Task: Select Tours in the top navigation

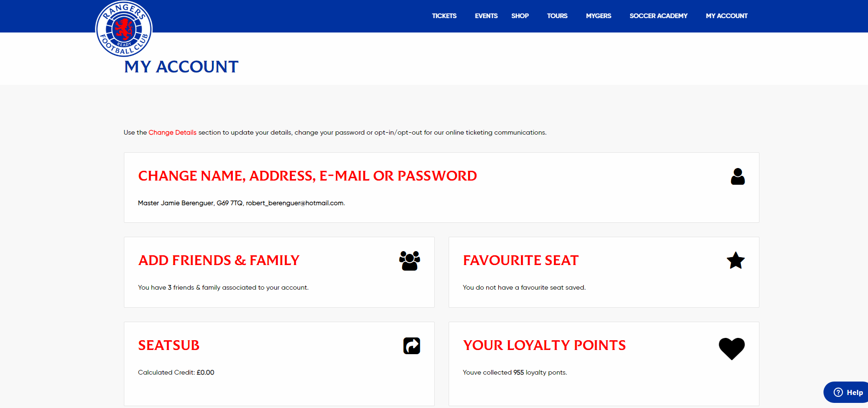Action: click(x=557, y=16)
